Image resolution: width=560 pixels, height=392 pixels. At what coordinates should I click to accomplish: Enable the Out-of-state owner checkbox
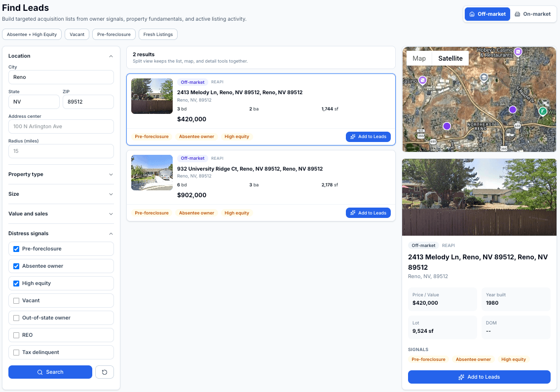tap(16, 318)
